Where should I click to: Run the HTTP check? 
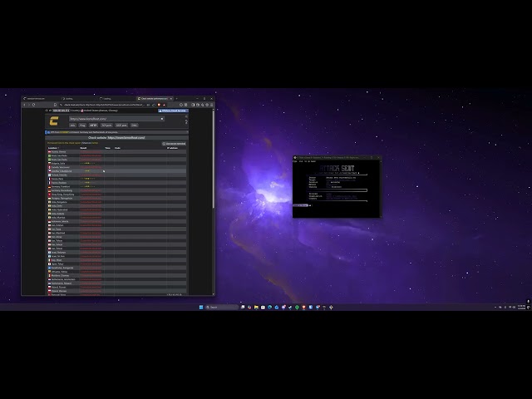[93, 126]
